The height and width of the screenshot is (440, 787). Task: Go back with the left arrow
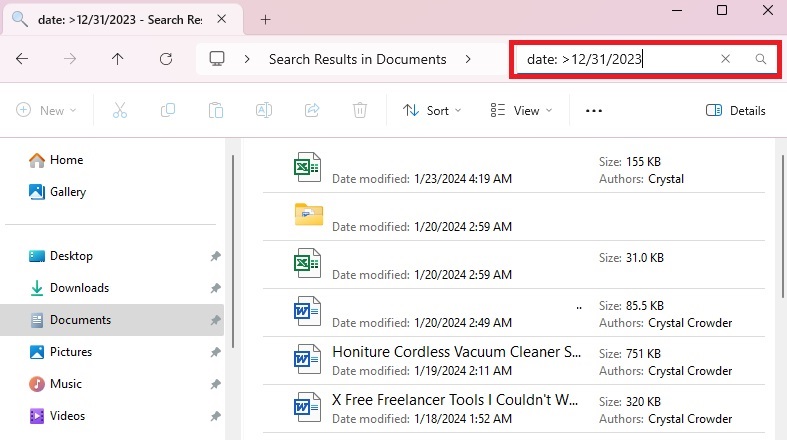click(x=22, y=59)
